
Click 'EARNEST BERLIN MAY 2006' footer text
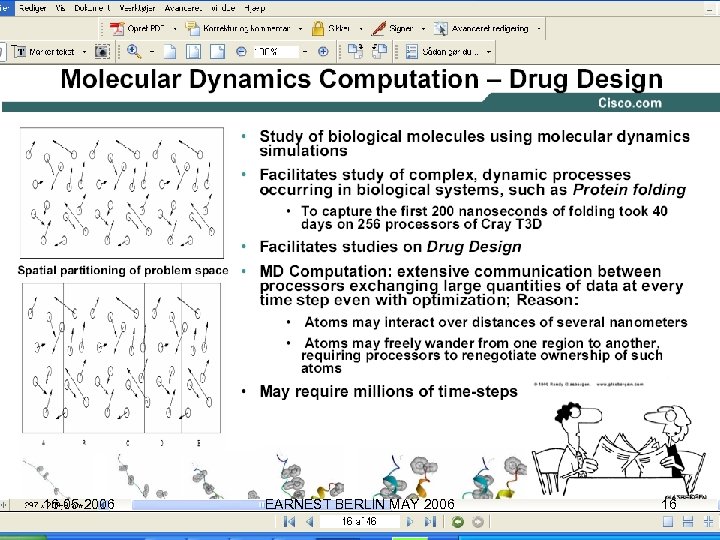[x=360, y=505]
